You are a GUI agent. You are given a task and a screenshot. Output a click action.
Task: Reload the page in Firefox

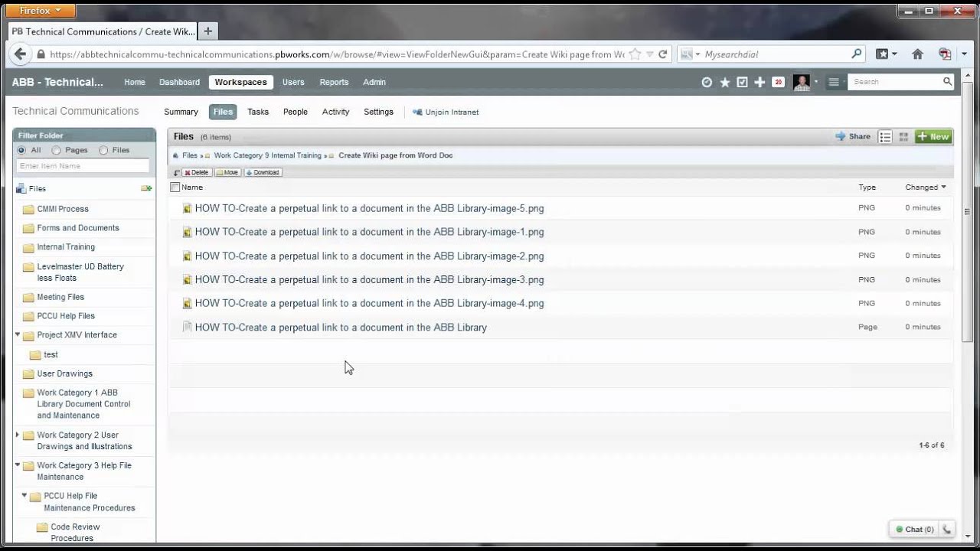pos(663,54)
